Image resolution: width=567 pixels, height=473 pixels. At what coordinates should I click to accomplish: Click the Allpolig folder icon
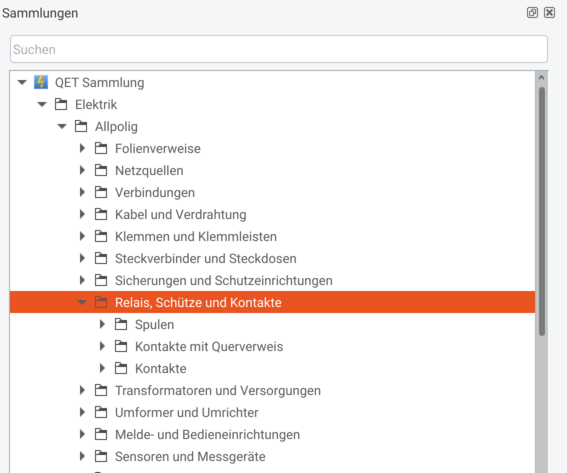[81, 126]
